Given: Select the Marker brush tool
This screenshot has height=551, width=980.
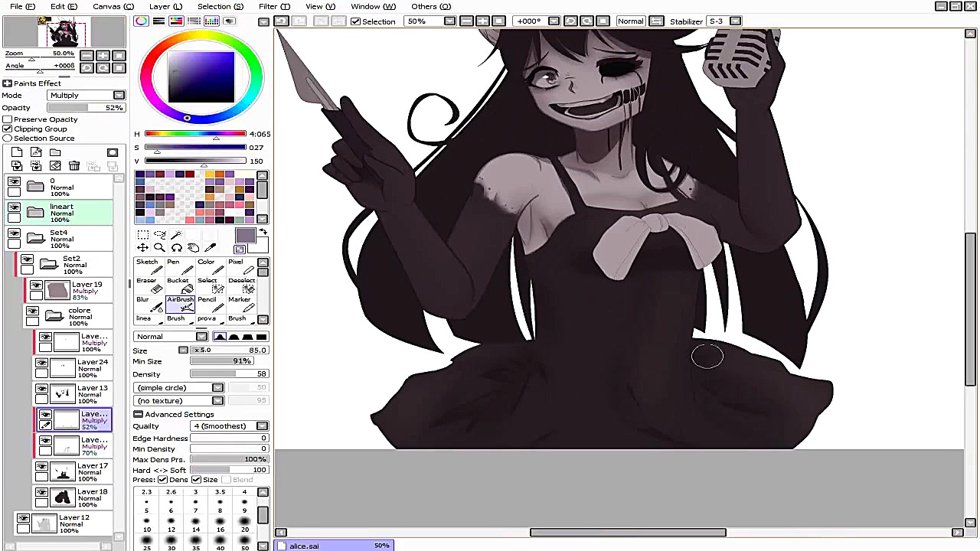Looking at the screenshot, I should (240, 303).
